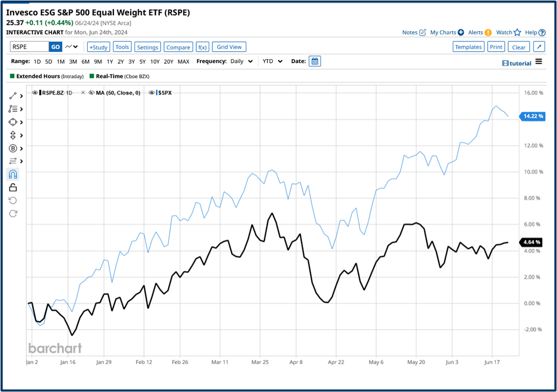Open the YTD range dropdown

(272, 61)
